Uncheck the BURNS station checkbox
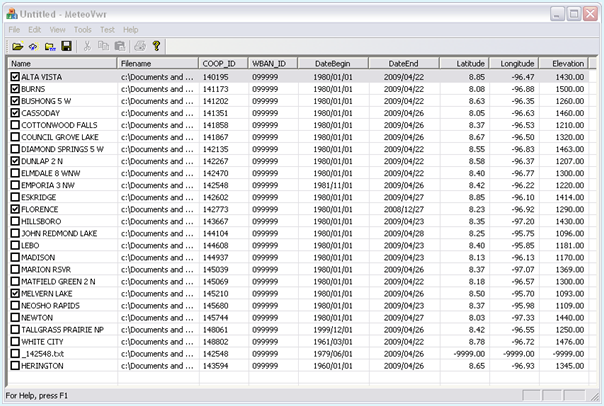604x406 pixels. tap(15, 89)
